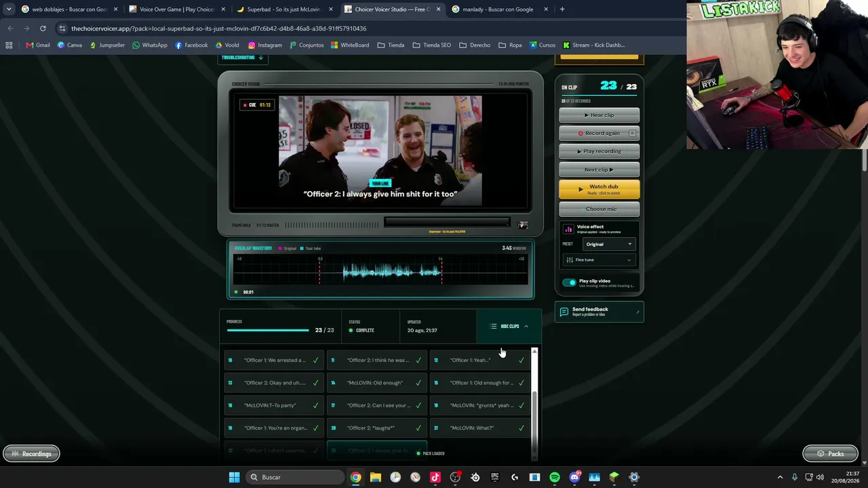Open the WhatsApp bookmark
This screenshot has height=488, width=868.
150,45
